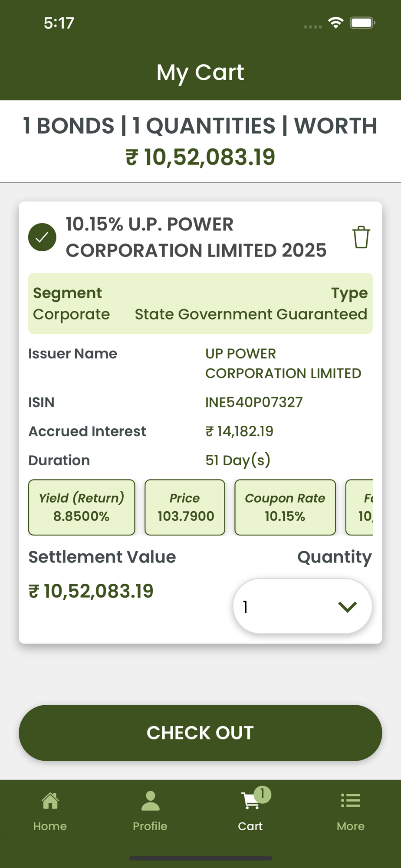Viewport: 401px width, 868px height.
Task: Tap the Wi-Fi status icon
Action: pyautogui.click(x=336, y=23)
